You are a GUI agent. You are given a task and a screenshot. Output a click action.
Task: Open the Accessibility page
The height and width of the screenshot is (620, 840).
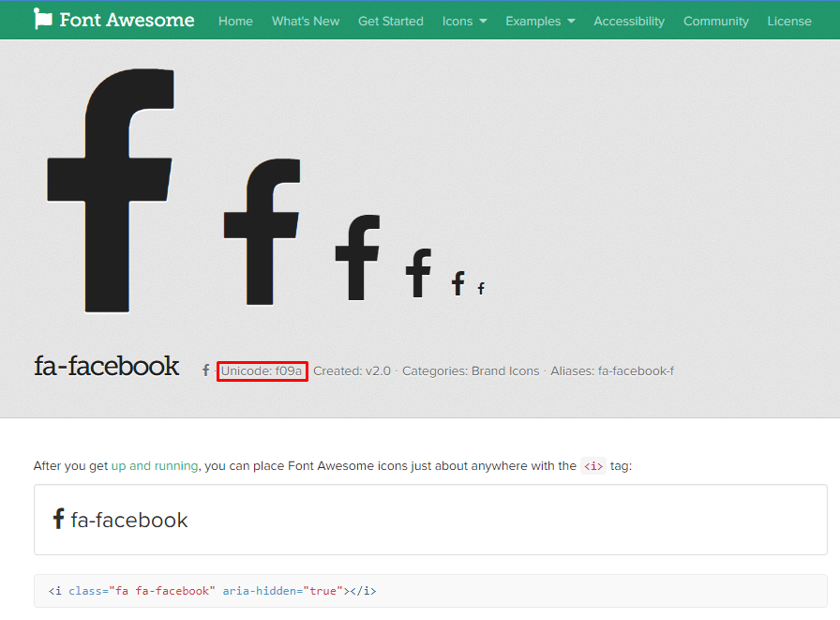629,21
